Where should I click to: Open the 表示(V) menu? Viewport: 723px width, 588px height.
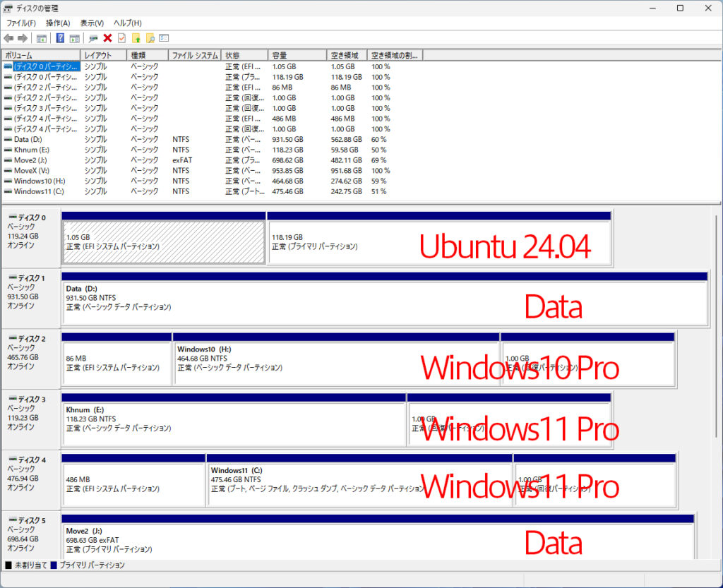click(92, 23)
